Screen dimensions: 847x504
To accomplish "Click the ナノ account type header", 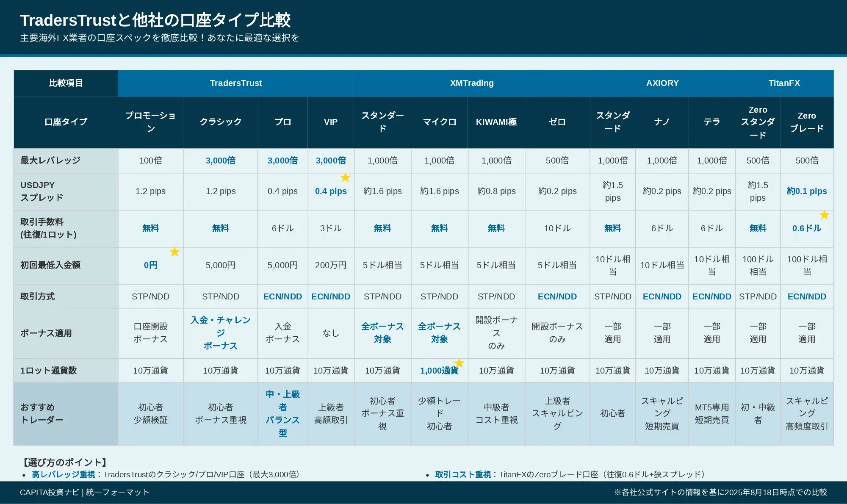I will tap(662, 122).
